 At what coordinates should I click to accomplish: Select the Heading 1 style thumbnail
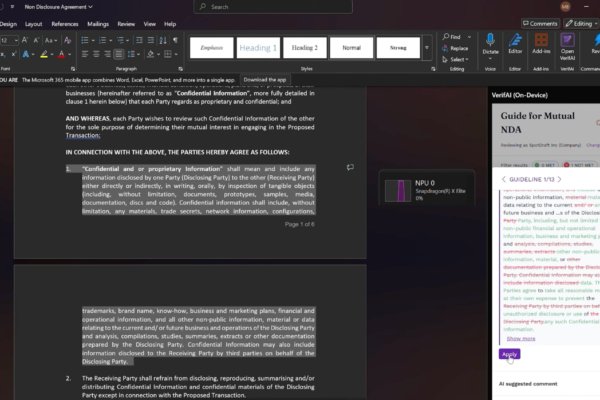258,47
